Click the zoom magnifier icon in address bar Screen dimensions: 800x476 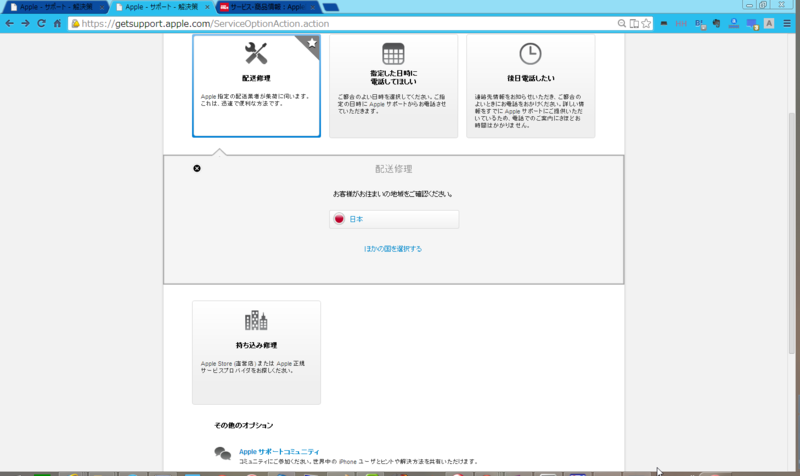coord(621,23)
